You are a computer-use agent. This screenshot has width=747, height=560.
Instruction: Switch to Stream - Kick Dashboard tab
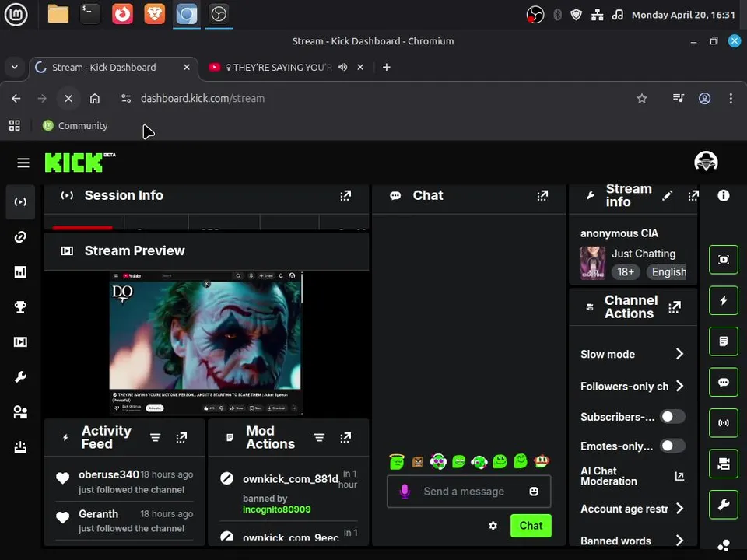tap(114, 68)
